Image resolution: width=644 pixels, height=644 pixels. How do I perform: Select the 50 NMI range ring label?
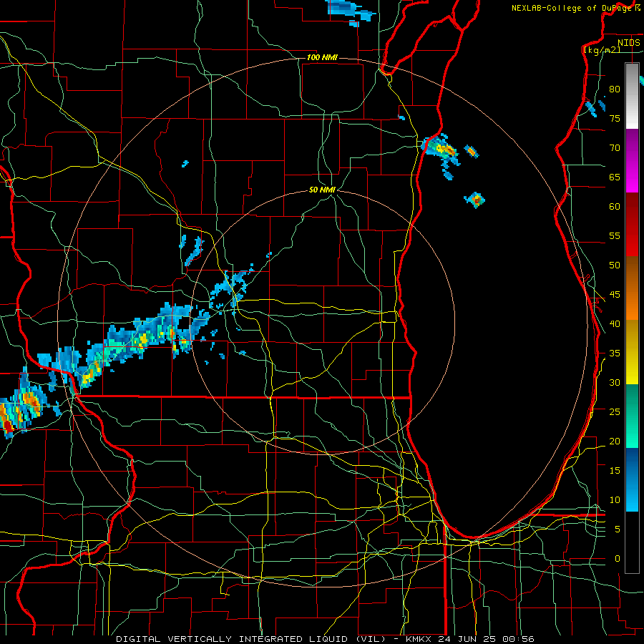point(322,190)
